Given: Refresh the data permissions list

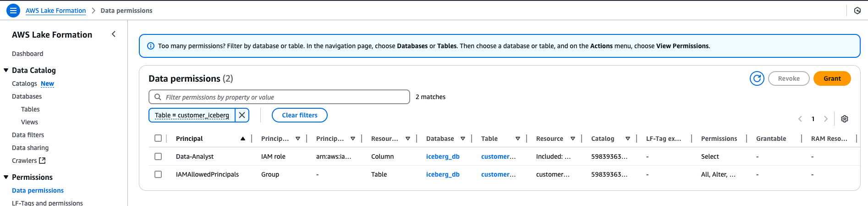Looking at the screenshot, I should 757,78.
